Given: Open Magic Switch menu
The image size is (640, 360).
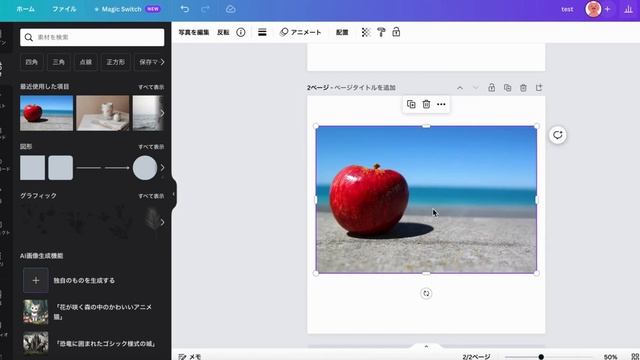Looking at the screenshot, I should [x=127, y=9].
